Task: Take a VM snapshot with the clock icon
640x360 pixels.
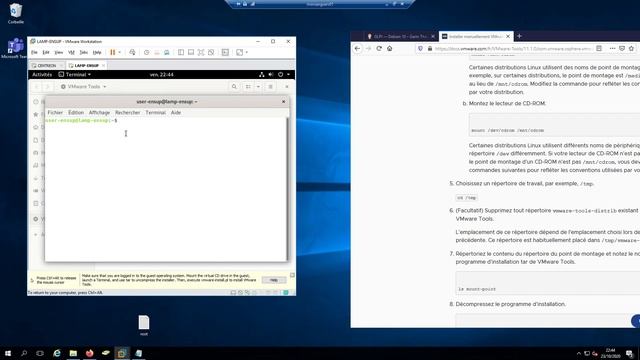Action: (147, 52)
